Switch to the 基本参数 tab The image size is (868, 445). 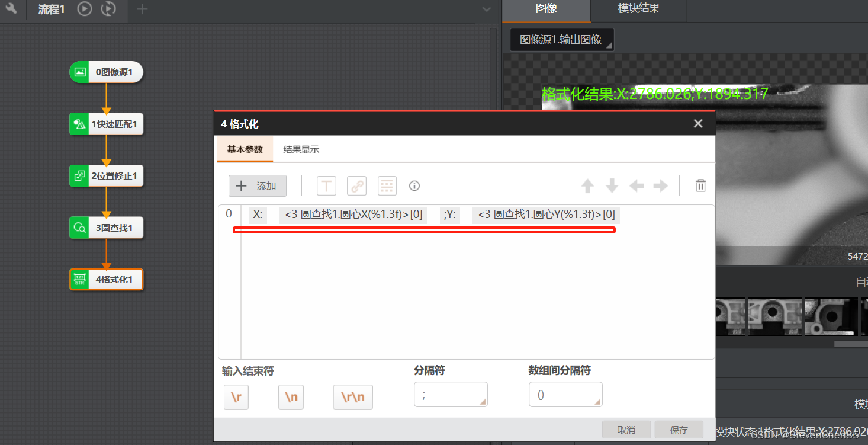(x=245, y=149)
